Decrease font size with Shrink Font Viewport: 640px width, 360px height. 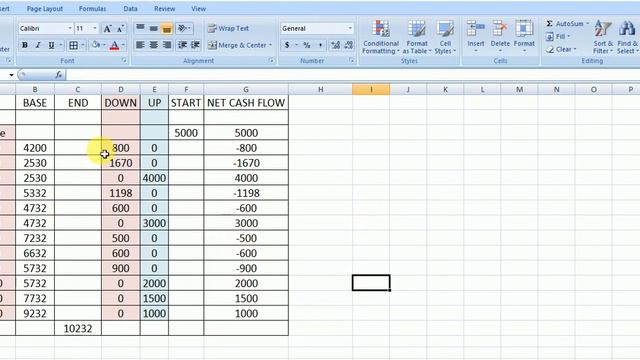pyautogui.click(x=120, y=28)
